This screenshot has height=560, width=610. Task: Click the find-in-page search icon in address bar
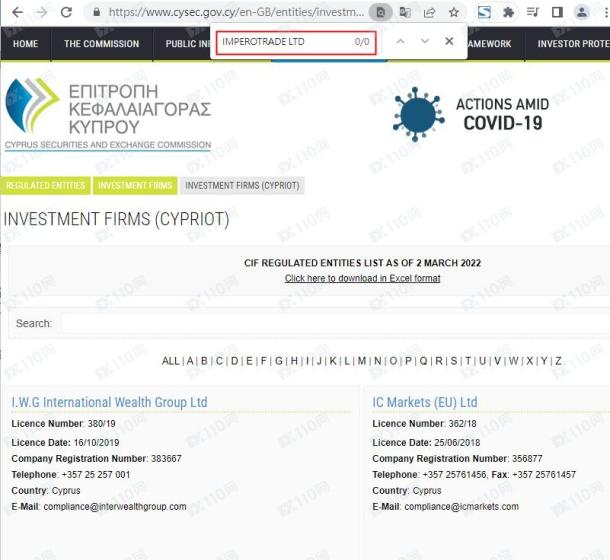tap(380, 13)
